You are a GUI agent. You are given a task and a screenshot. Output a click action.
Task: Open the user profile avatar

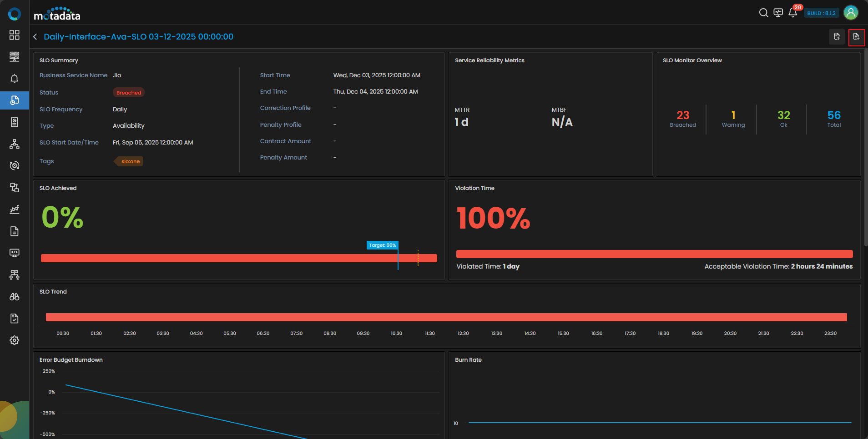851,13
